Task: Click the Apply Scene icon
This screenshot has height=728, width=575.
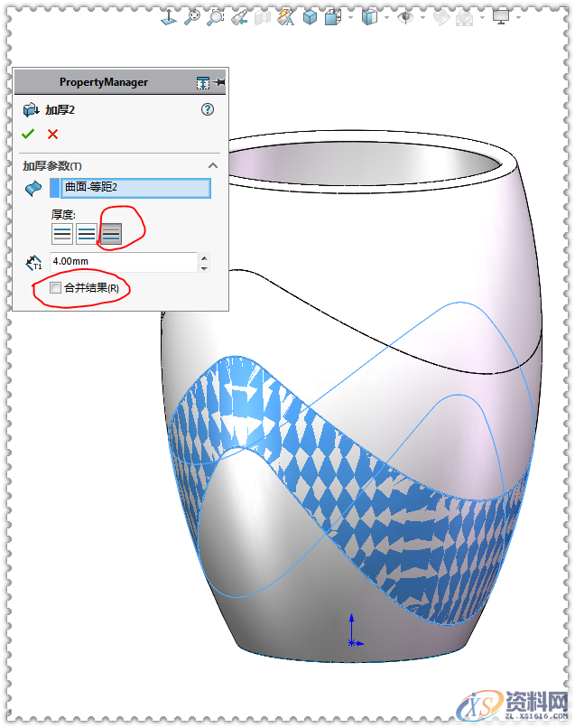Action: (x=465, y=18)
